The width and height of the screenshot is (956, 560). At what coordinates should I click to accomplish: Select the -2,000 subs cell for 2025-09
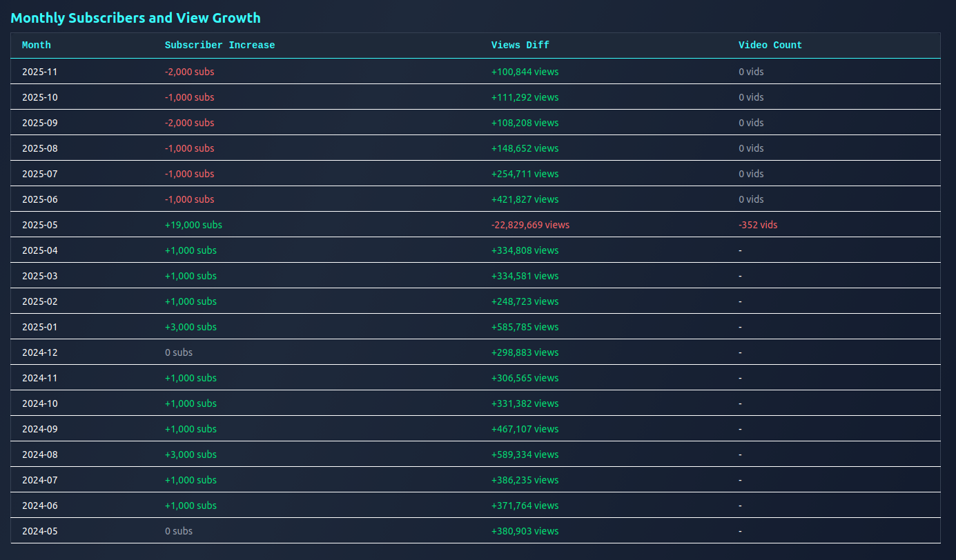(190, 123)
